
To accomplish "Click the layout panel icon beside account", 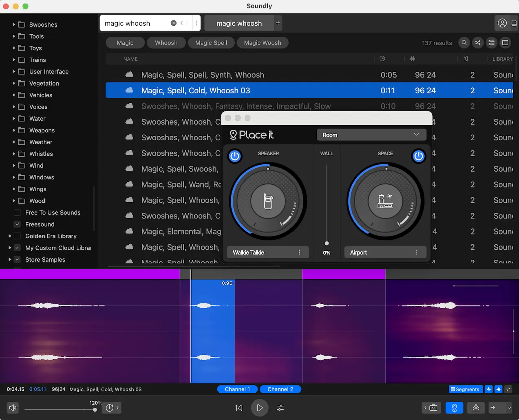I will 514,23.
